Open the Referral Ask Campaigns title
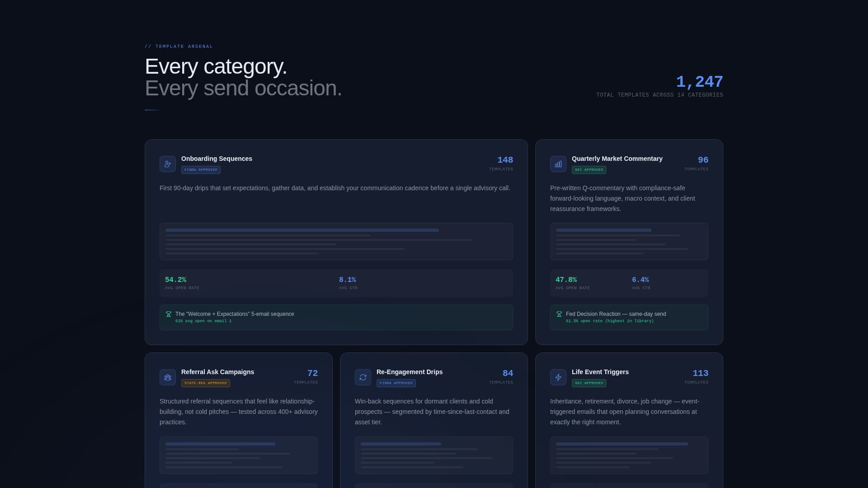868x488 pixels. 217,372
